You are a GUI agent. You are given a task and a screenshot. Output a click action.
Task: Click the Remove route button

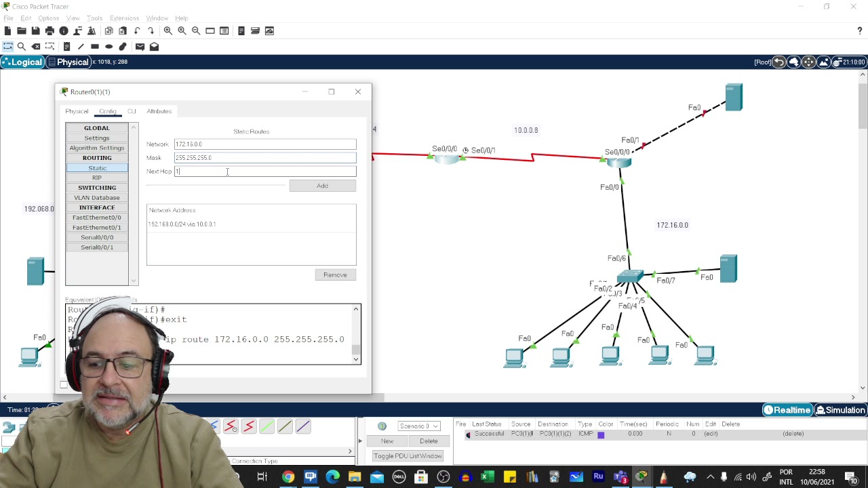[335, 274]
